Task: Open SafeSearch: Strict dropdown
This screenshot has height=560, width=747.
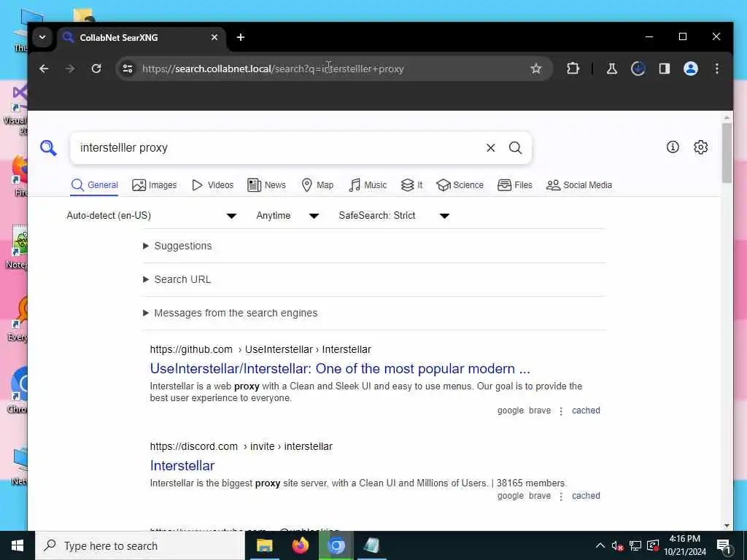Action: pos(394,216)
